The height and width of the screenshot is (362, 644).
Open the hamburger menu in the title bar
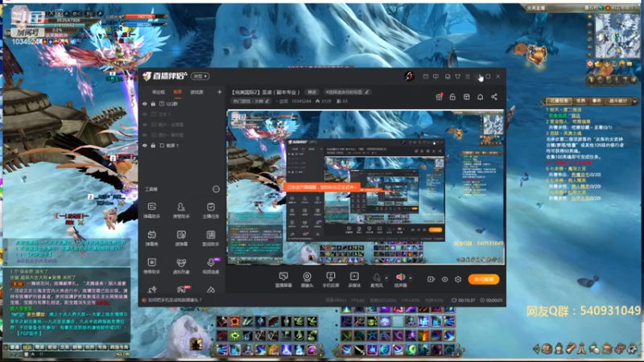(x=468, y=76)
